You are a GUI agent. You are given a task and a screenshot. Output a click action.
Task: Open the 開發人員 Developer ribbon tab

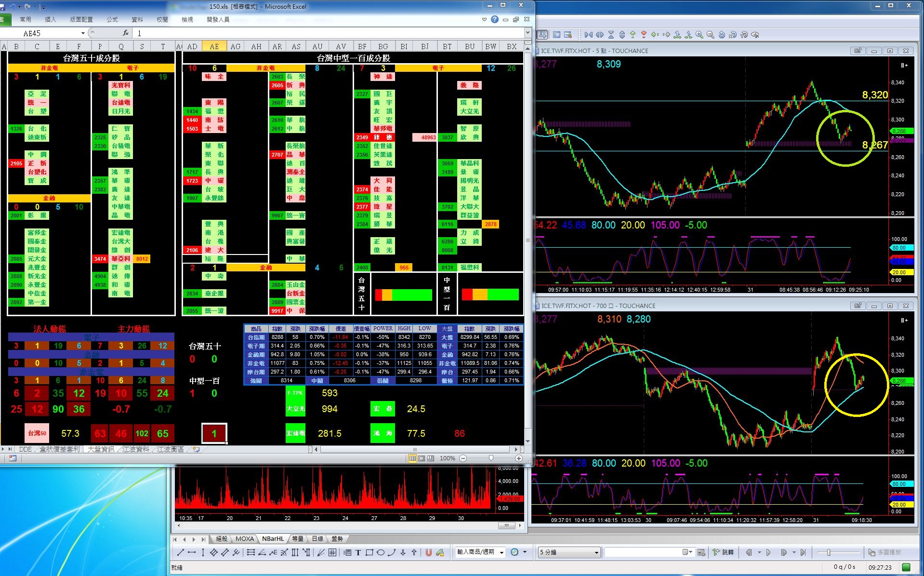(x=218, y=19)
